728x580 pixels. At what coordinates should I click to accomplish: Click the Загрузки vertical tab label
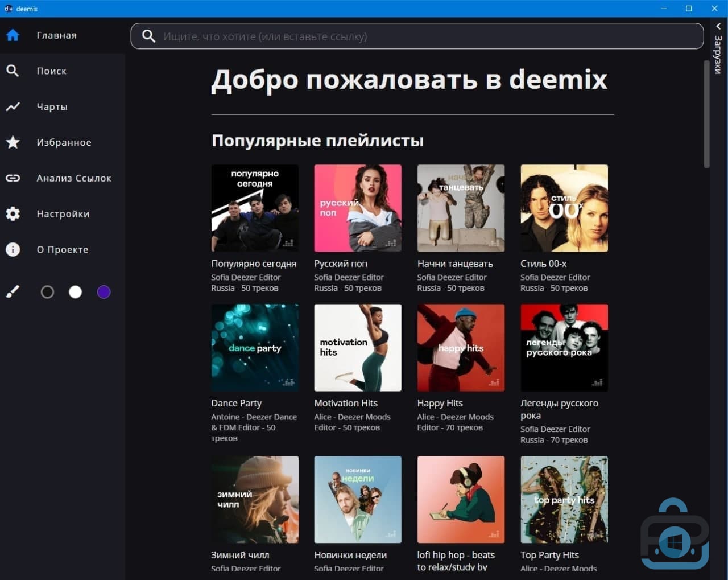(x=718, y=54)
